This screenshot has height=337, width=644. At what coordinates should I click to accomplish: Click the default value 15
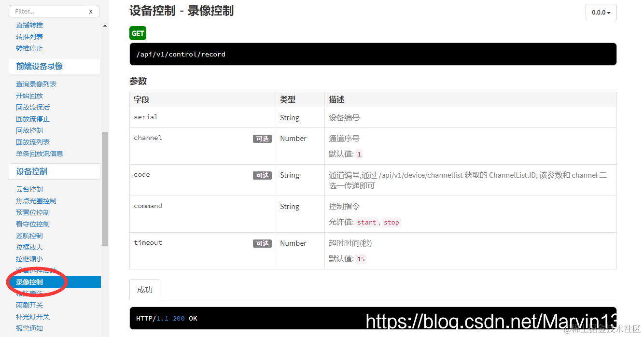361,259
